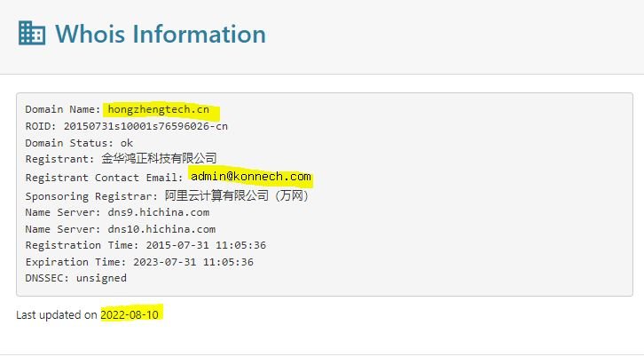644x357 pixels.
Task: Click the Last updated on label
Action: (57, 315)
